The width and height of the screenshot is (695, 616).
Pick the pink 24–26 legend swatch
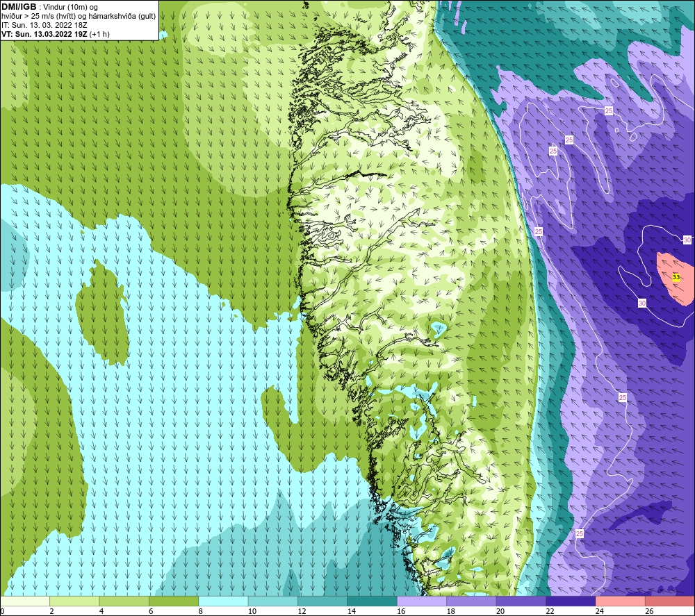click(x=621, y=601)
